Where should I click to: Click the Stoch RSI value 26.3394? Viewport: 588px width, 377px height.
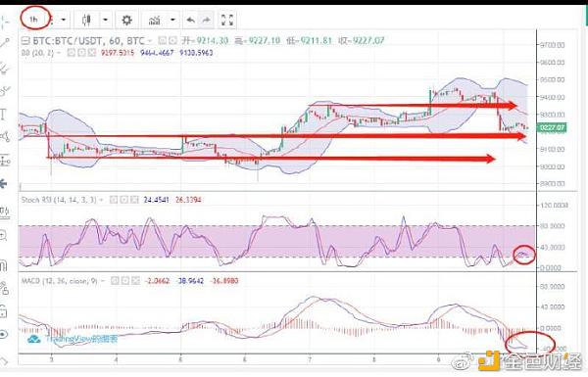click(188, 200)
